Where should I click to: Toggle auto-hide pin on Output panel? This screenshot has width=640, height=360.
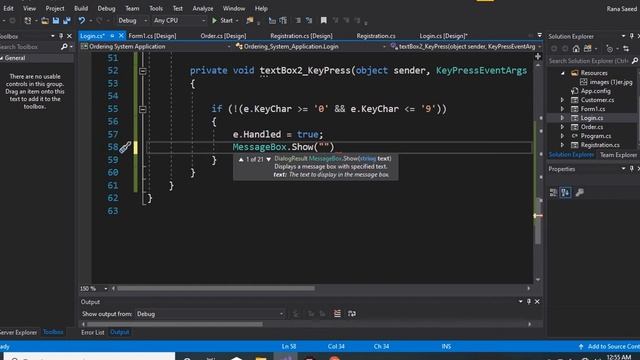coord(529,302)
